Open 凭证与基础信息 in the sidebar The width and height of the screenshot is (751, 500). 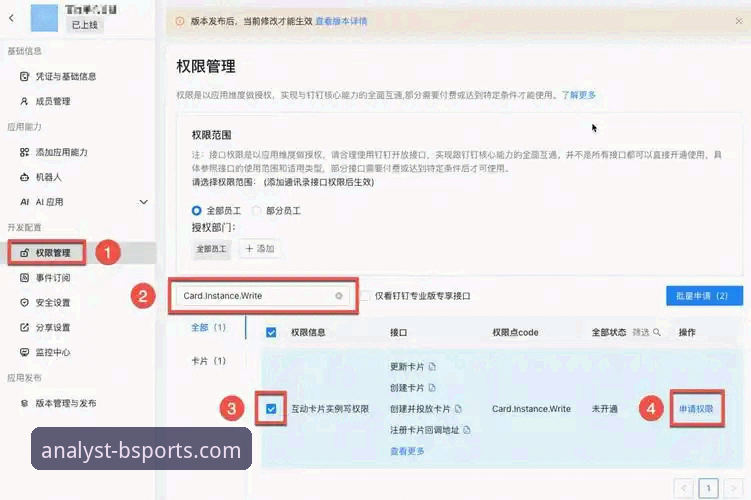(65, 77)
